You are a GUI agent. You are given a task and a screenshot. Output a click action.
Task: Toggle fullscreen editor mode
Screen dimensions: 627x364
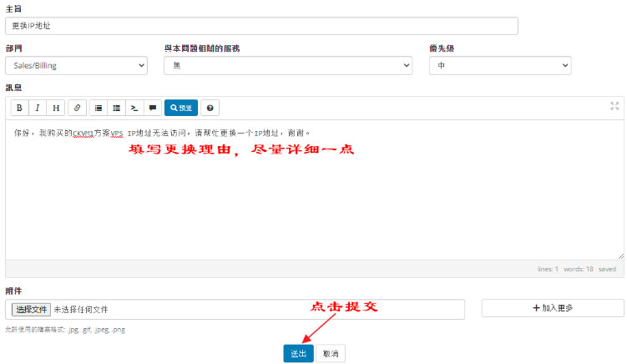pos(614,106)
